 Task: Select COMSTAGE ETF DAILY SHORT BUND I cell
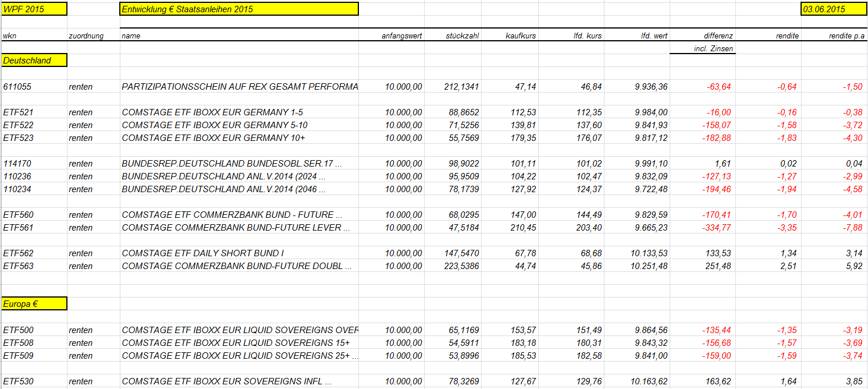239,253
